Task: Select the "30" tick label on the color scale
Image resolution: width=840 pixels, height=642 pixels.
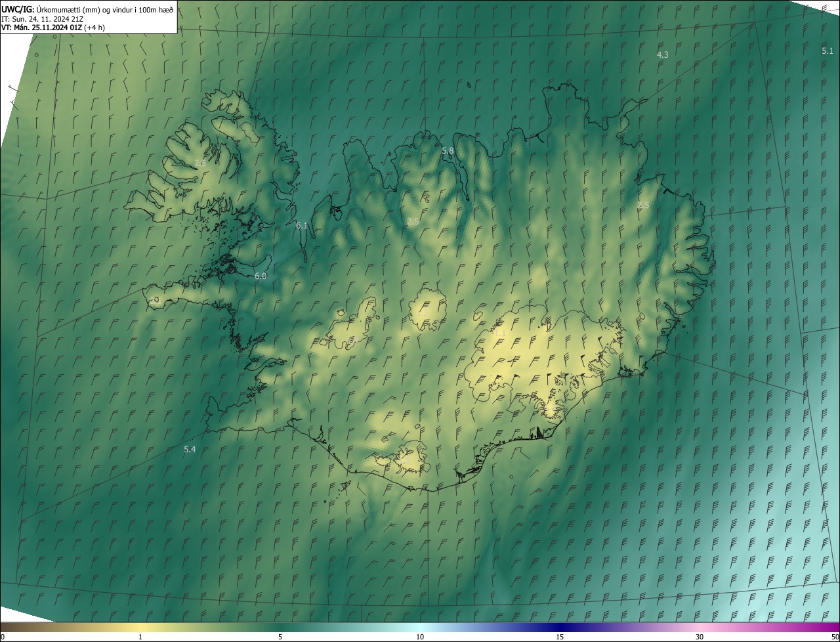Action: click(x=700, y=637)
